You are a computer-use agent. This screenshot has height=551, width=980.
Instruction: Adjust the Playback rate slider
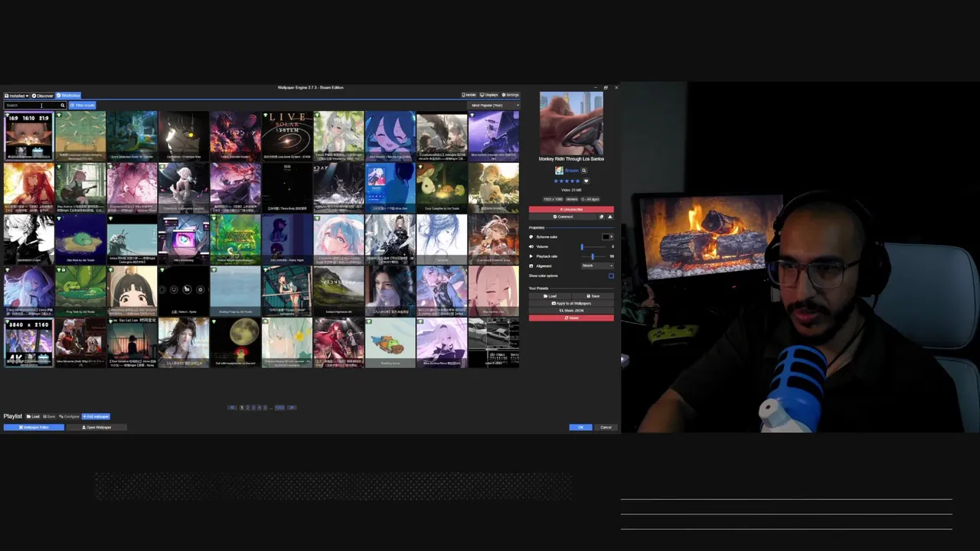click(593, 256)
